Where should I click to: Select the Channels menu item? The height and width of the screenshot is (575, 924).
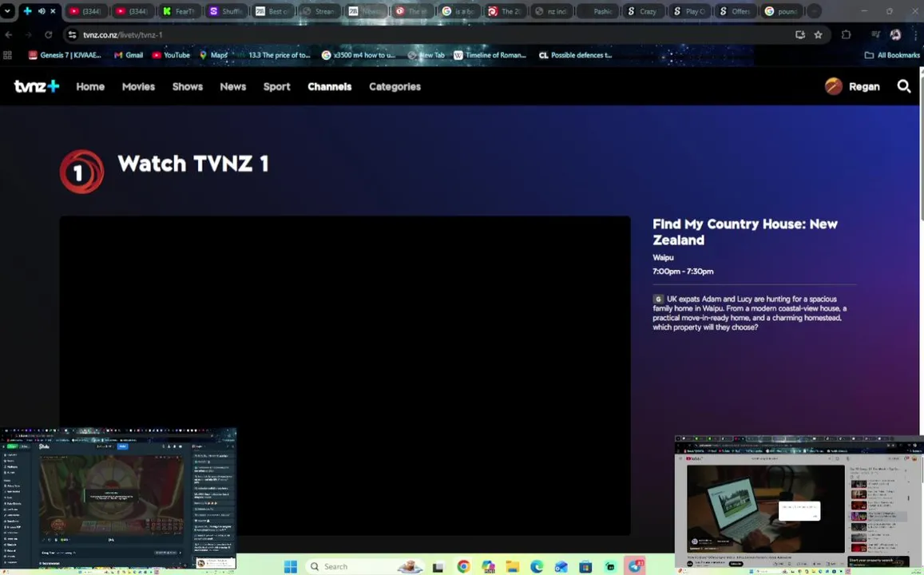(x=329, y=86)
